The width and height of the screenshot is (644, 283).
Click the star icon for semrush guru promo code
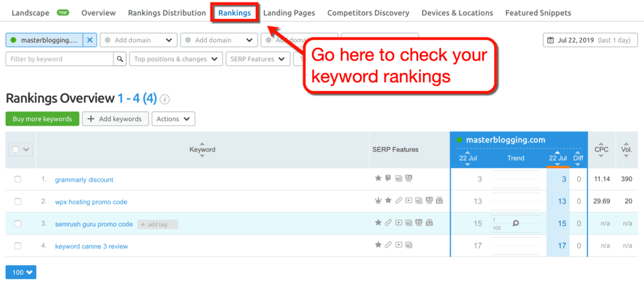[x=378, y=222]
